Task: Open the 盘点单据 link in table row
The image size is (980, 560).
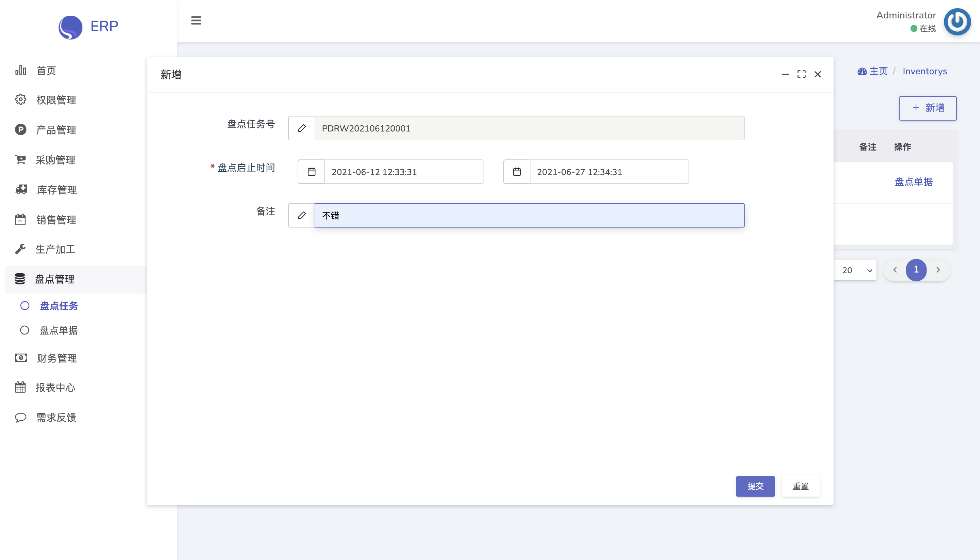Action: click(x=914, y=182)
